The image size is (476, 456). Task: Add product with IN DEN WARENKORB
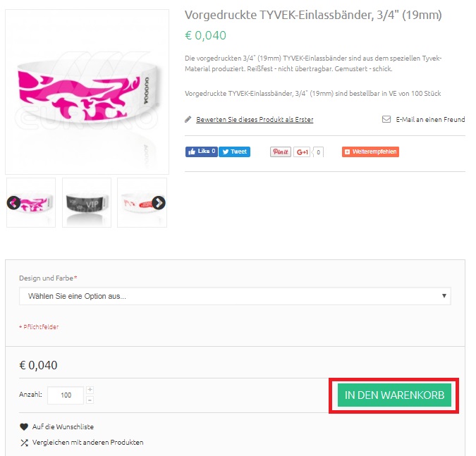pos(394,395)
